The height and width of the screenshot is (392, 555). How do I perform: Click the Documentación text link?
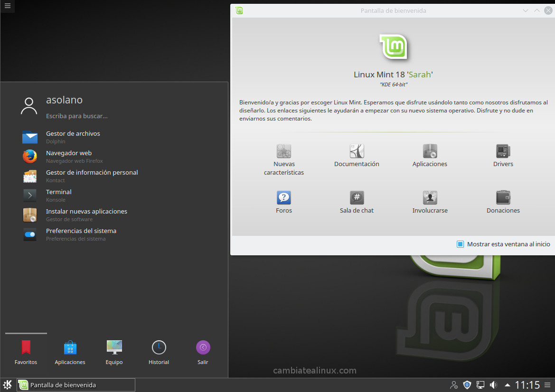(357, 164)
